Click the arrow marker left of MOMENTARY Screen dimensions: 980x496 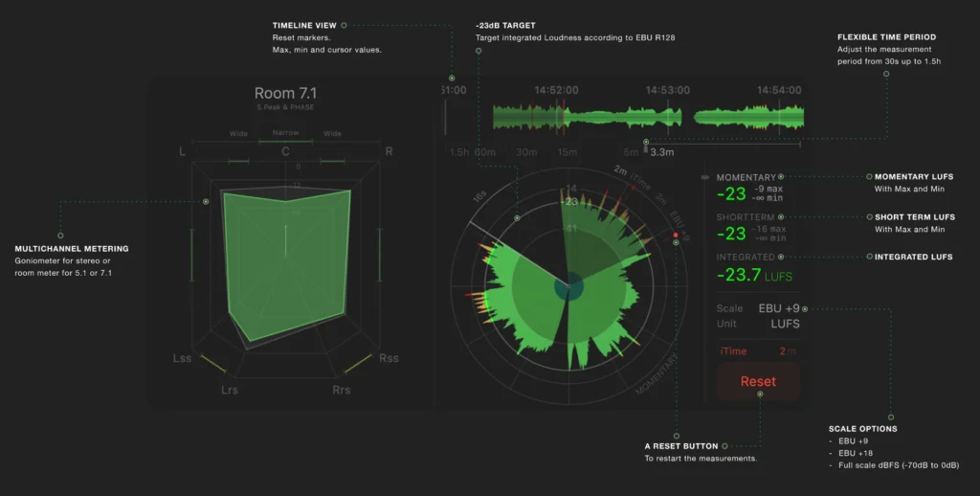(705, 178)
